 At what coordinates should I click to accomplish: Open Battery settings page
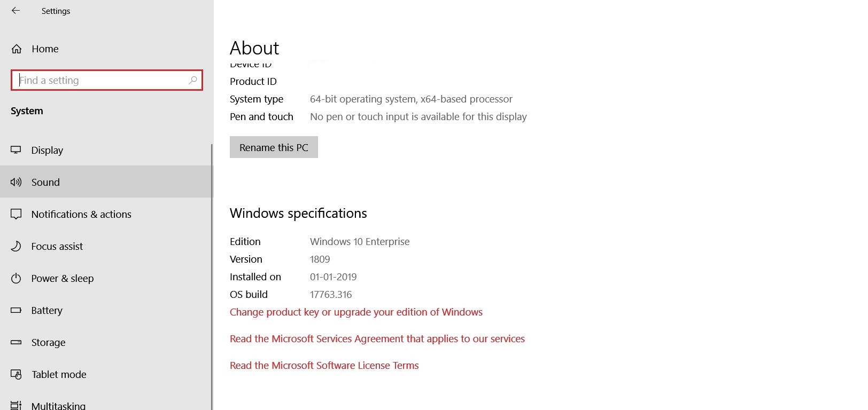click(x=106, y=310)
